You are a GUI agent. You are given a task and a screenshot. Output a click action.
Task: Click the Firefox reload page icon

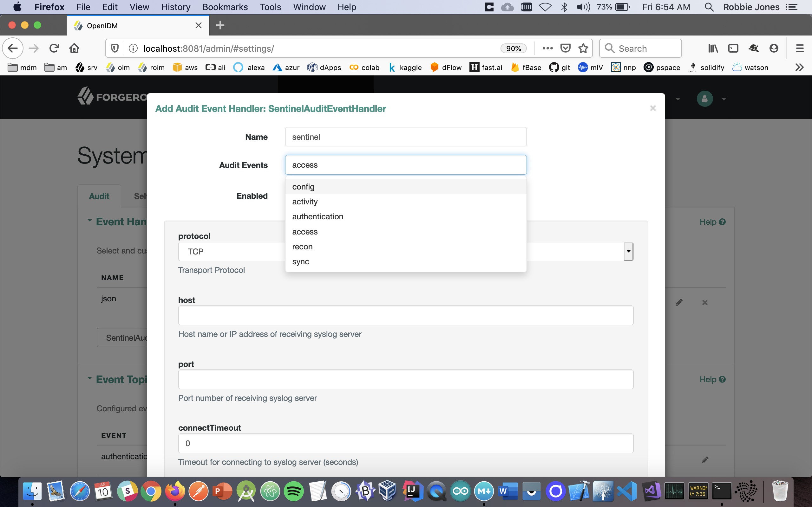coord(54,48)
